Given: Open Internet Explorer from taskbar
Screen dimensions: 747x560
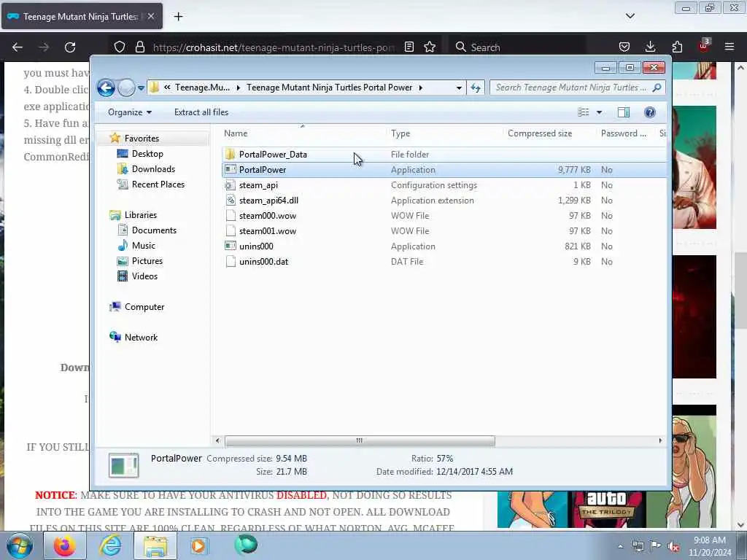Looking at the screenshot, I should 110,545.
